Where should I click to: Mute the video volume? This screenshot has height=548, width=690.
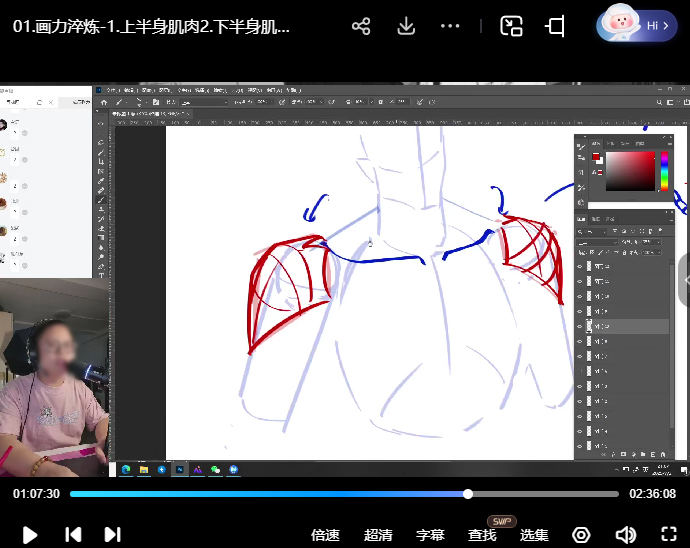(625, 534)
